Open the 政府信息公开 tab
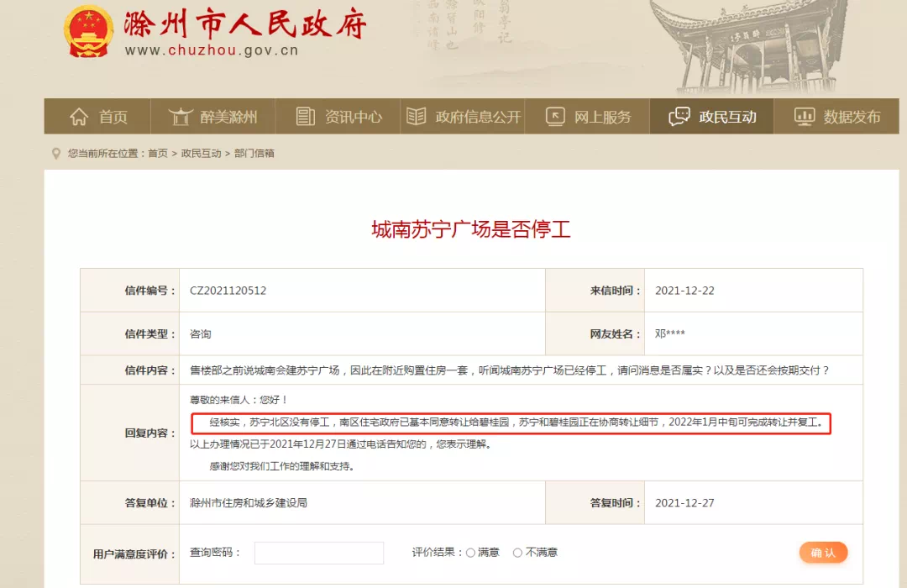 point(463,116)
